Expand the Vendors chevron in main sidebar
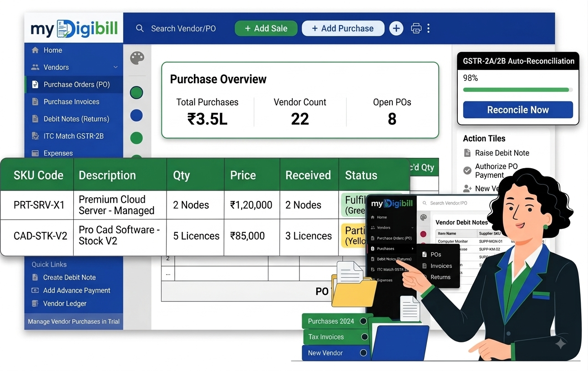Screen dimensions: 588x371 (x=116, y=67)
